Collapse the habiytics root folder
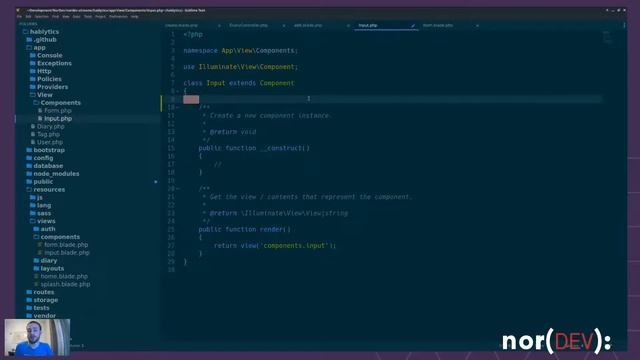 25,32
